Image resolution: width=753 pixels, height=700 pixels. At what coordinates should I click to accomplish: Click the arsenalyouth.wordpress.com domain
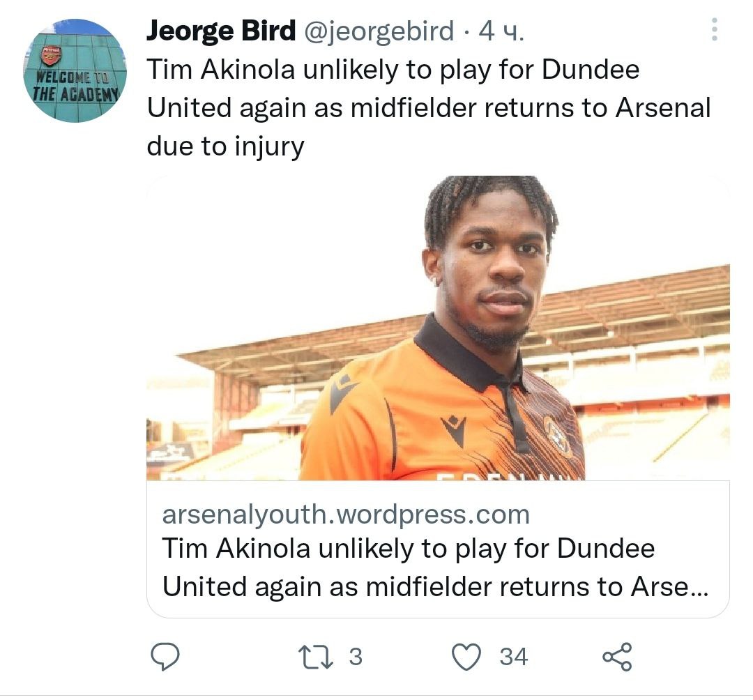point(346,515)
